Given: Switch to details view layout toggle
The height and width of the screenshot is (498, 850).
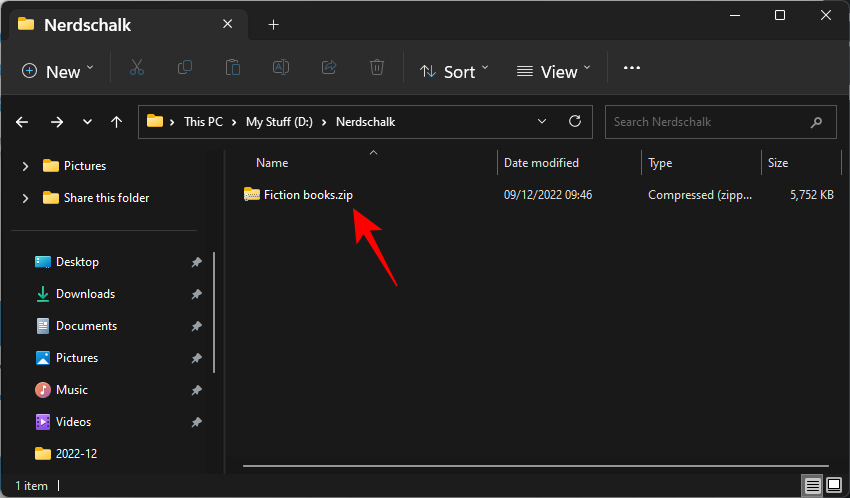Looking at the screenshot, I should [x=813, y=485].
